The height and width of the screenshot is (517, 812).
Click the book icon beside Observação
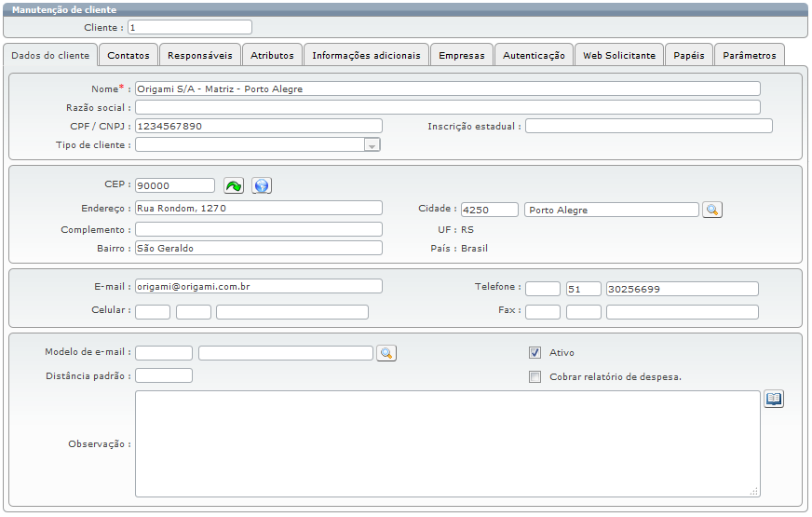[774, 399]
